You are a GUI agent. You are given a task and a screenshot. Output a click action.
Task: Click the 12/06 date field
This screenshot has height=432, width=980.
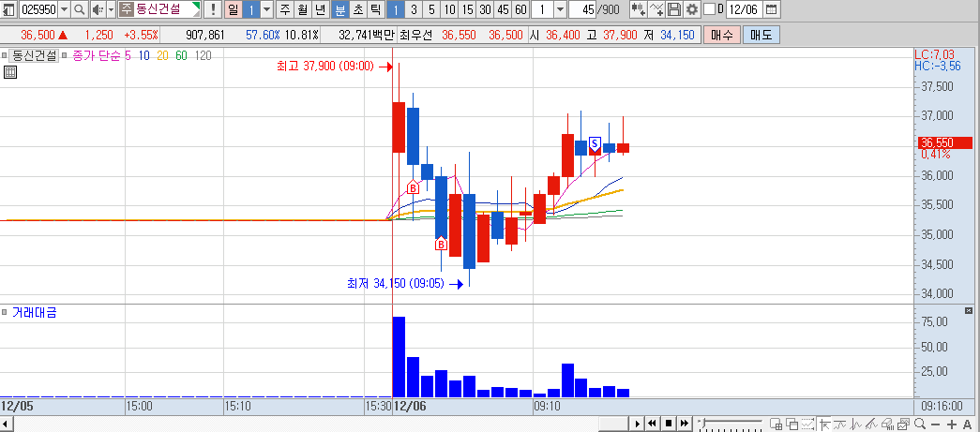pyautogui.click(x=744, y=8)
